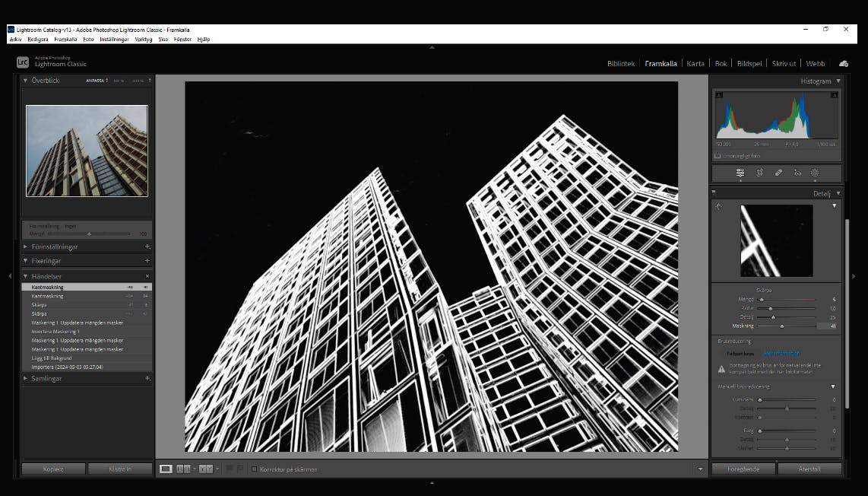Switch to loupe single view mode
Viewport: 868px width, 496px height.
point(166,469)
